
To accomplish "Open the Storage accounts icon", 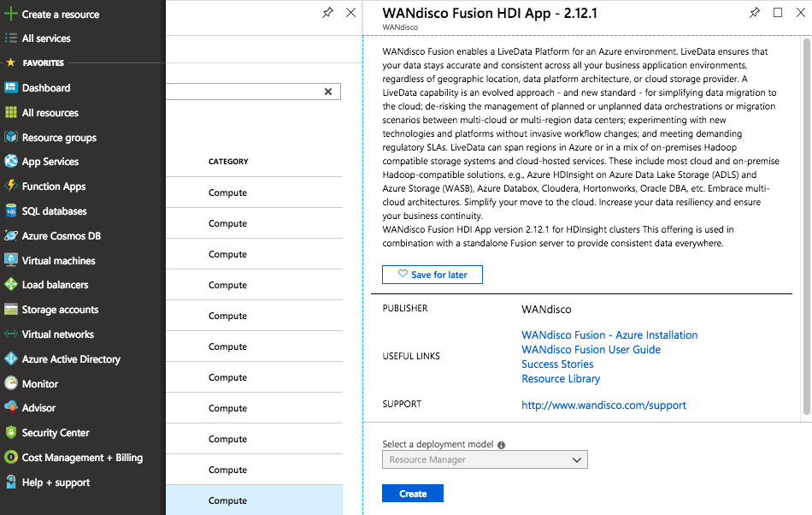I will click(11, 310).
